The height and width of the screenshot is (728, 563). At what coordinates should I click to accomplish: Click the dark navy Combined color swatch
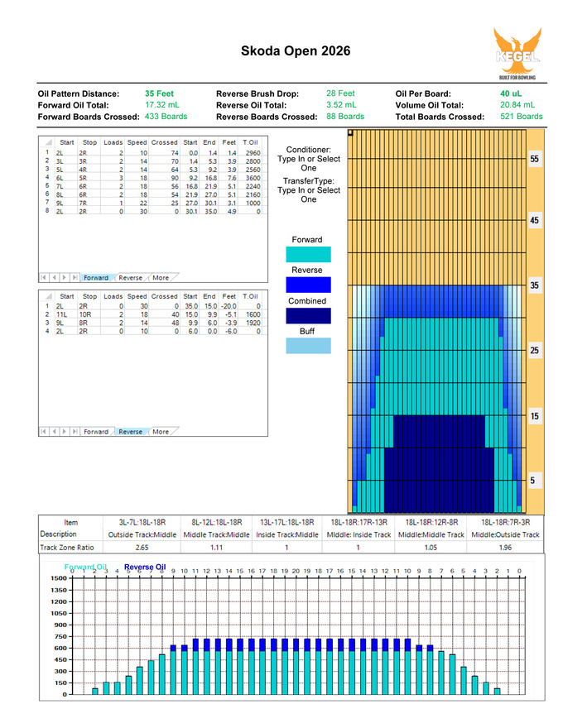(x=308, y=316)
